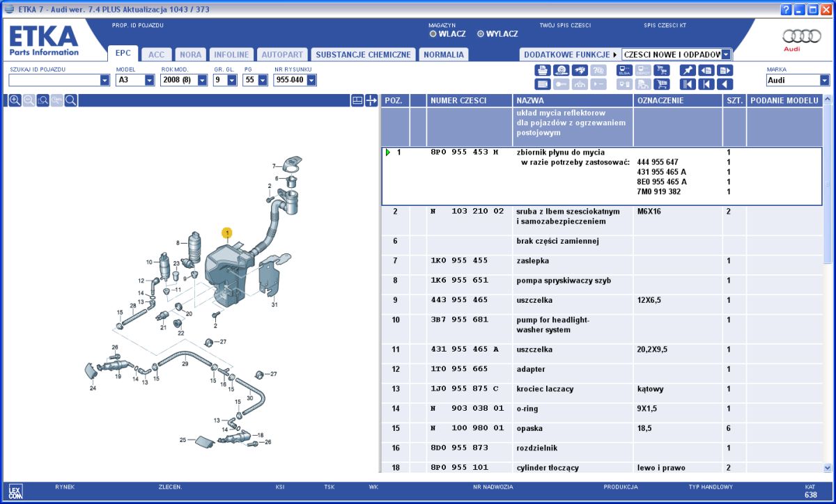Open the MARKA dropdown showing Audi
The image size is (836, 504).
[826, 80]
